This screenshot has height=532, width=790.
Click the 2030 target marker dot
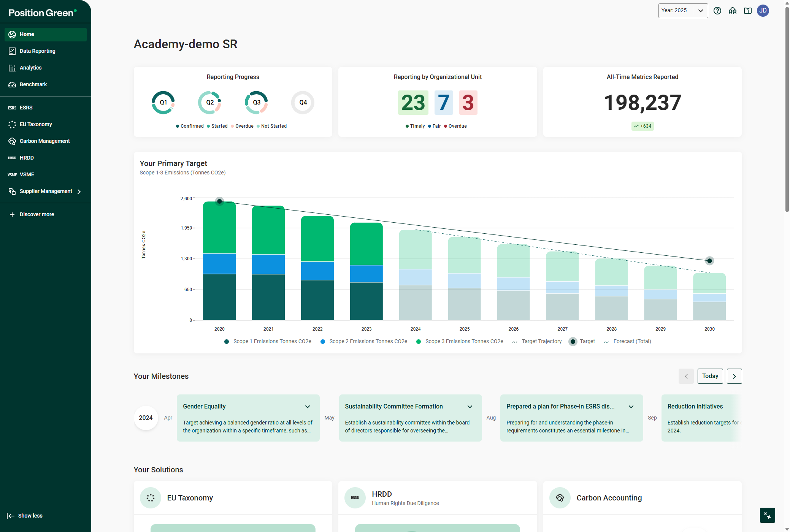[709, 261]
